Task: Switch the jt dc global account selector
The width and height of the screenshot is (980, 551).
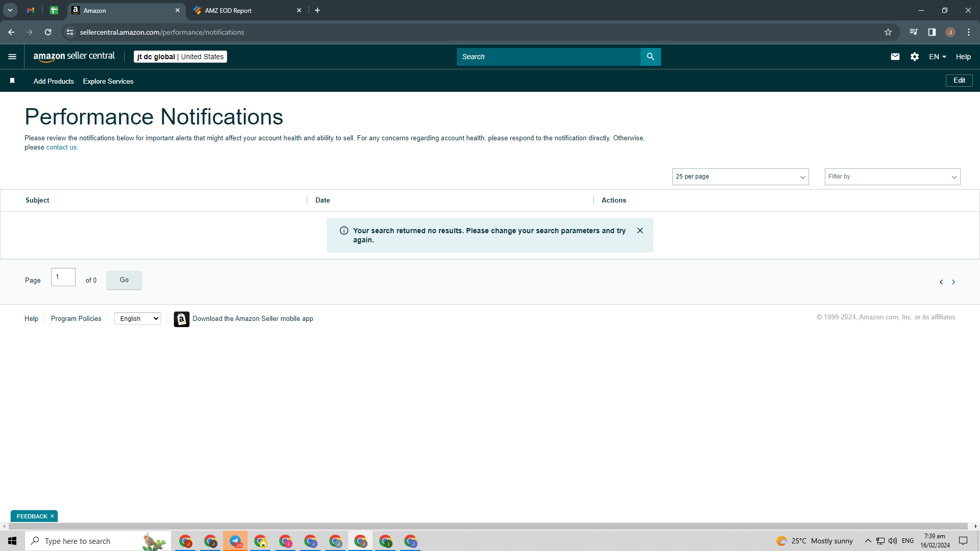Action: [180, 57]
